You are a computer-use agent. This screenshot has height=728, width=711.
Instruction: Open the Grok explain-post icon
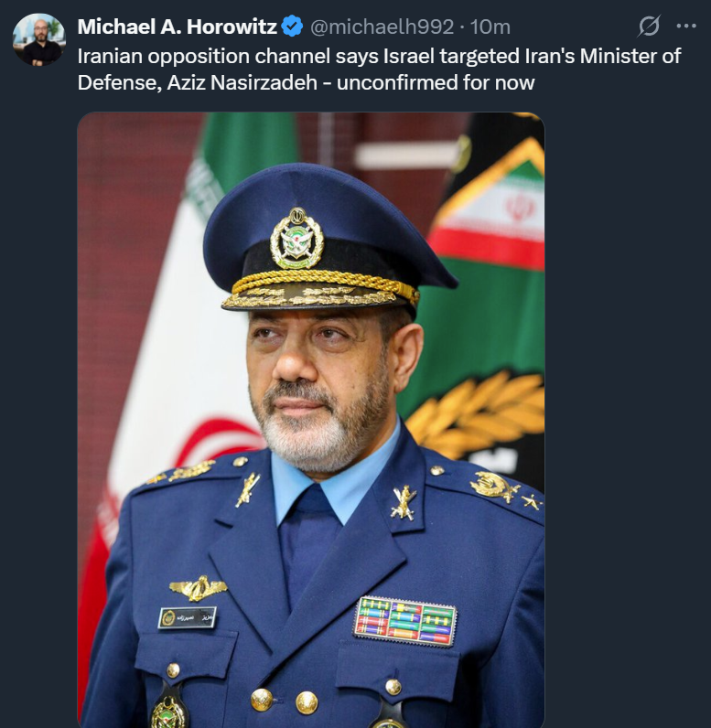(648, 26)
